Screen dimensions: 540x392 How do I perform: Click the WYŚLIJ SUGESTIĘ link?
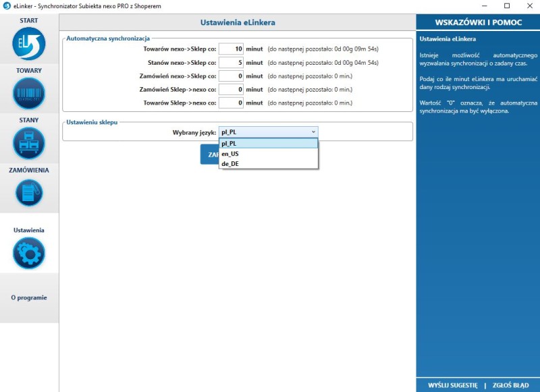click(452, 385)
